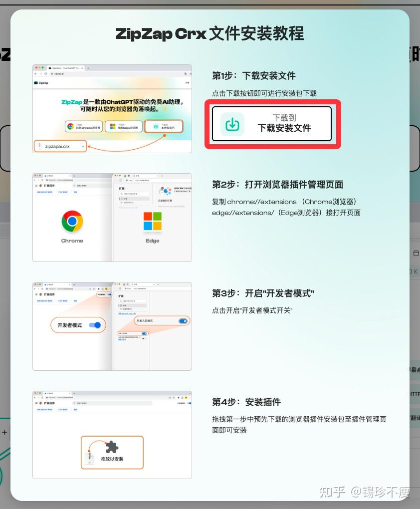Click the green download arrow icon

232,124
